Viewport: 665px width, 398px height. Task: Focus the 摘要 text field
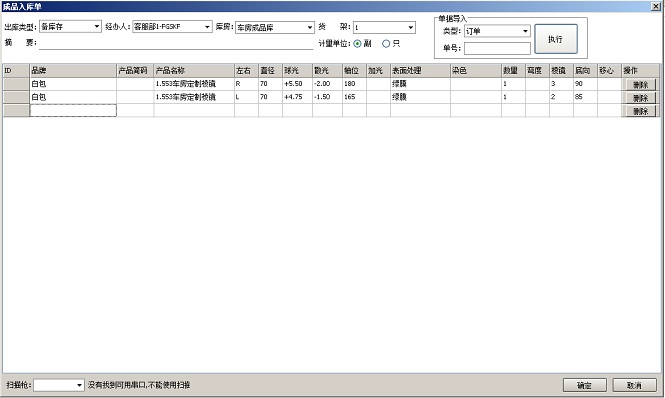[x=176, y=43]
